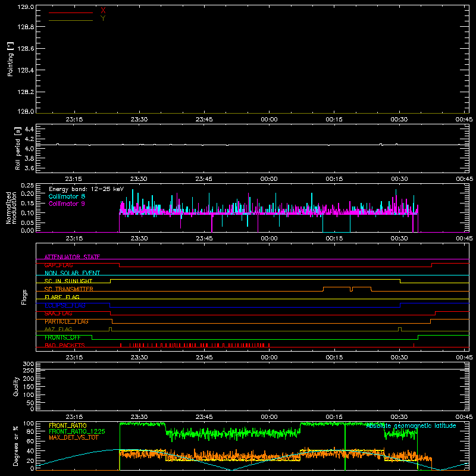Click the red X legend line sample
This screenshot has width=476, height=476.
(x=71, y=12)
